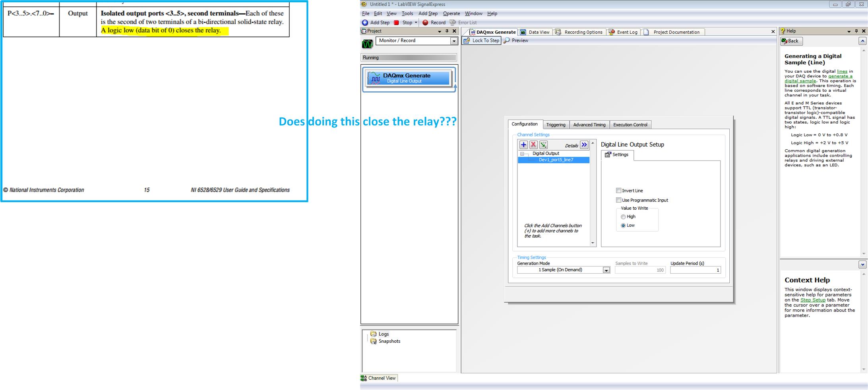Open the View menu

click(391, 14)
